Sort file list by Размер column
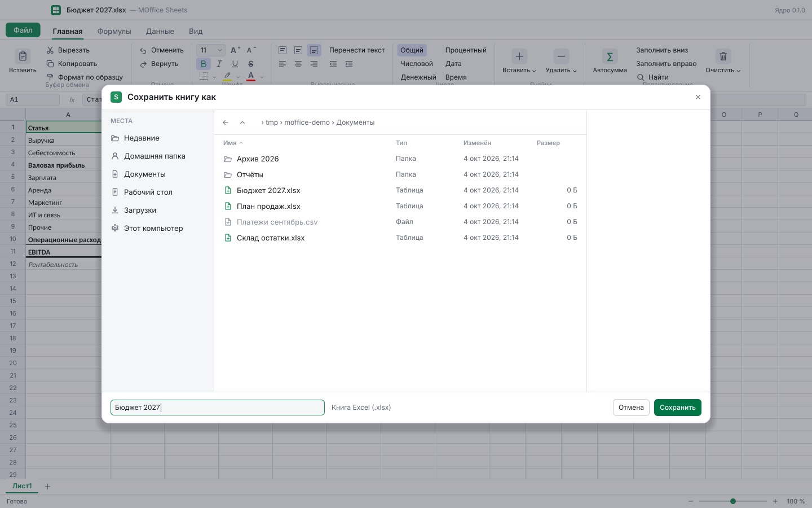812x508 pixels. pyautogui.click(x=548, y=143)
